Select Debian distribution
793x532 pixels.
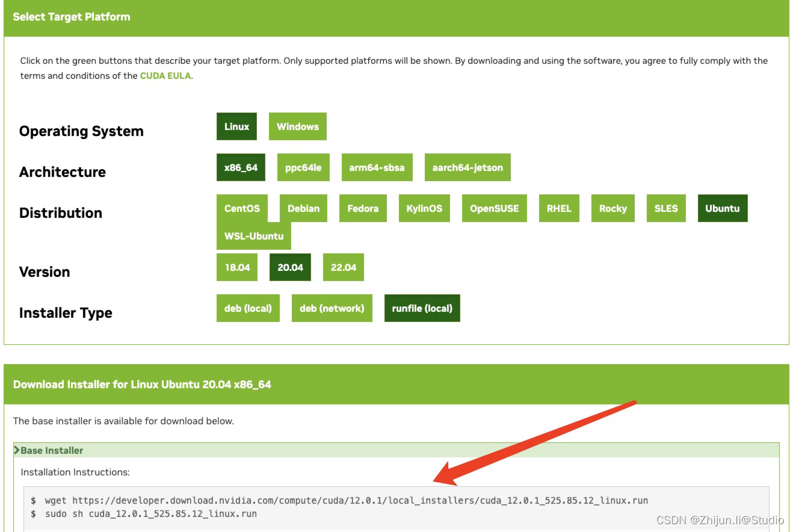pos(303,208)
